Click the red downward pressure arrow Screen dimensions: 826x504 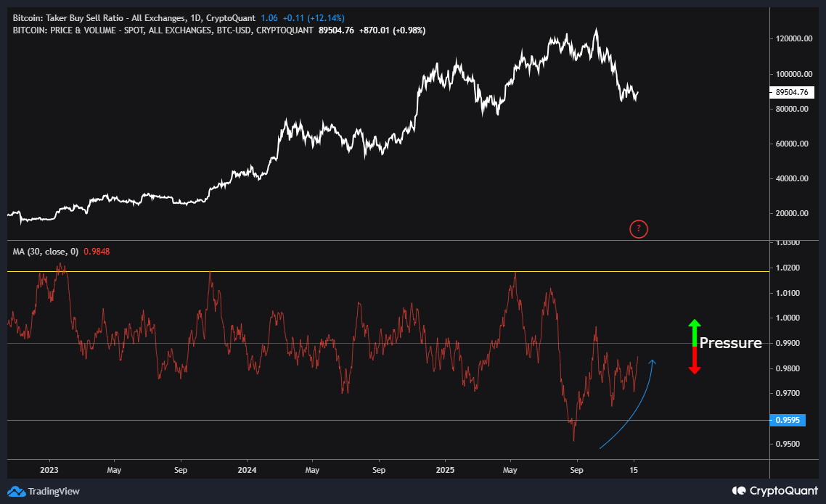[694, 361]
